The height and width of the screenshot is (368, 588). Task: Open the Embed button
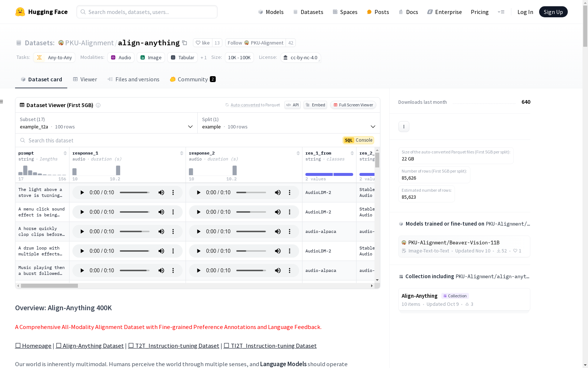[x=315, y=105]
